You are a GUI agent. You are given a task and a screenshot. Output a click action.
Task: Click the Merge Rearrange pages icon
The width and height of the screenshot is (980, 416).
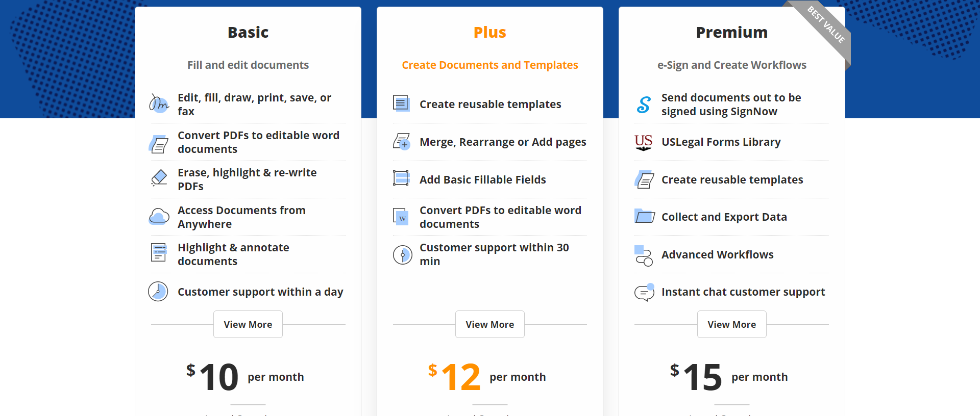(402, 142)
